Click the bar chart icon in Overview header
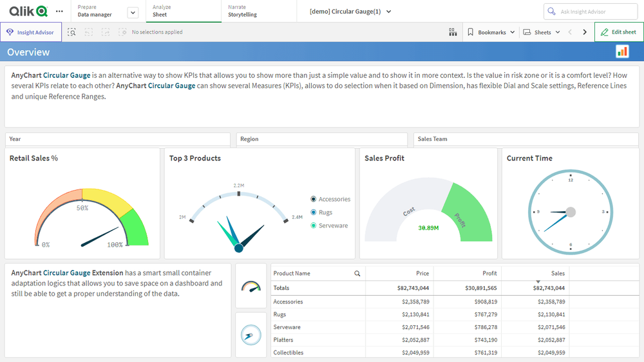This screenshot has height=362, width=644. click(622, 52)
